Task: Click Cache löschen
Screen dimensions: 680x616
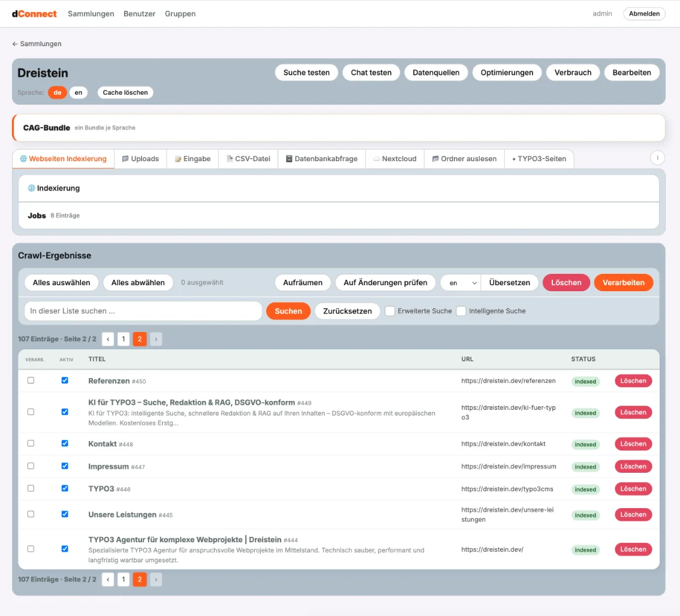Action: (125, 92)
